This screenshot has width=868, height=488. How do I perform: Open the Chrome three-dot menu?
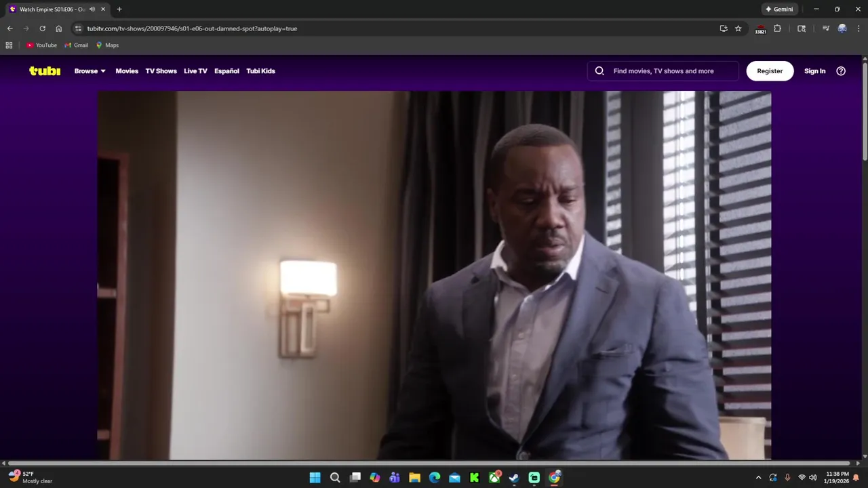(x=857, y=28)
